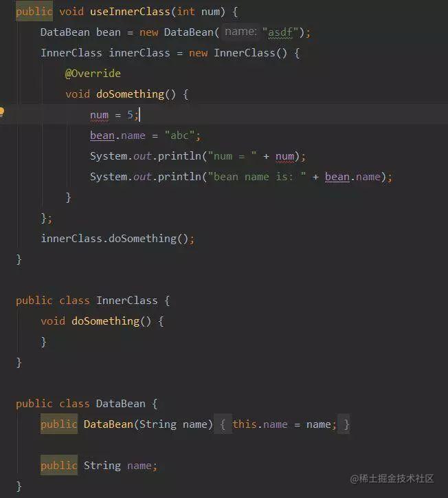Screen dimensions: 448x498
Task: Click the highlighted 'public' before 'String name;'
Action: [x=58, y=466]
